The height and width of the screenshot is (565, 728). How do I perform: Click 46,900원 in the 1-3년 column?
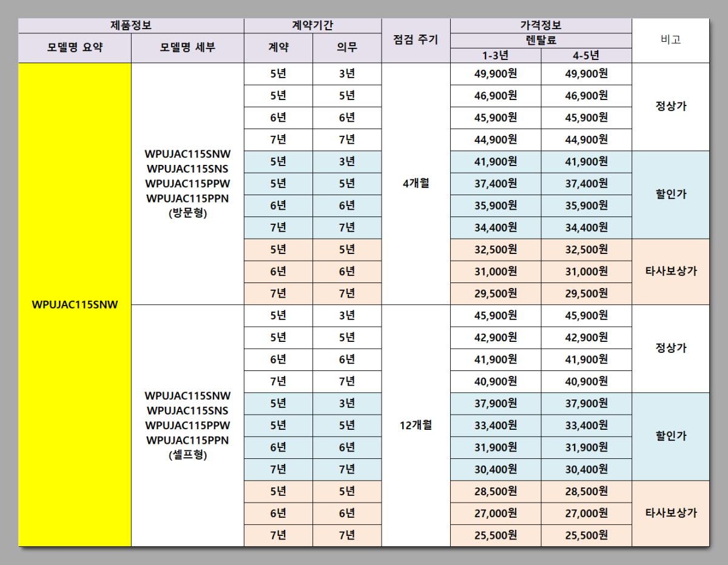click(x=496, y=96)
